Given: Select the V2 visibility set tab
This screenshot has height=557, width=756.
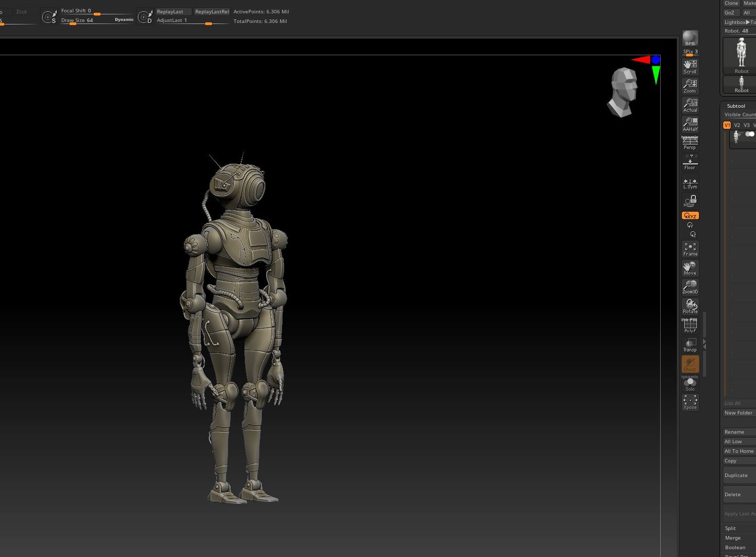Looking at the screenshot, I should click(x=737, y=125).
